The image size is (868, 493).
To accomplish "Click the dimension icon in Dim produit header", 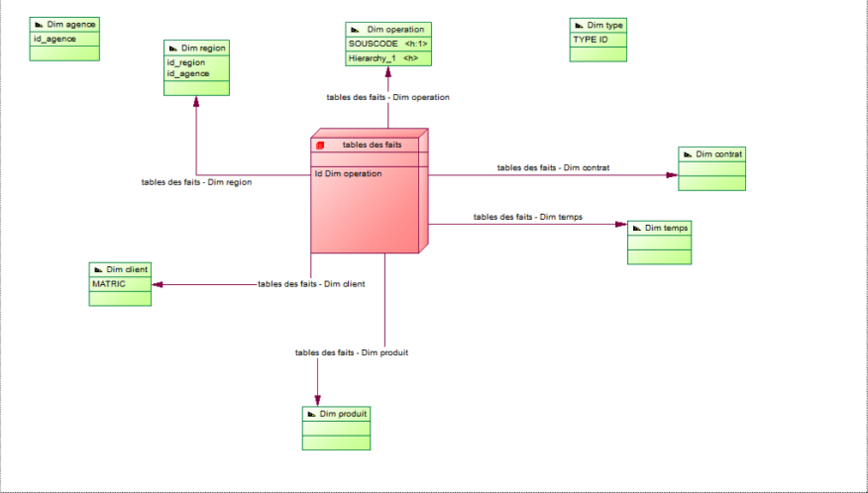I will pyautogui.click(x=312, y=414).
